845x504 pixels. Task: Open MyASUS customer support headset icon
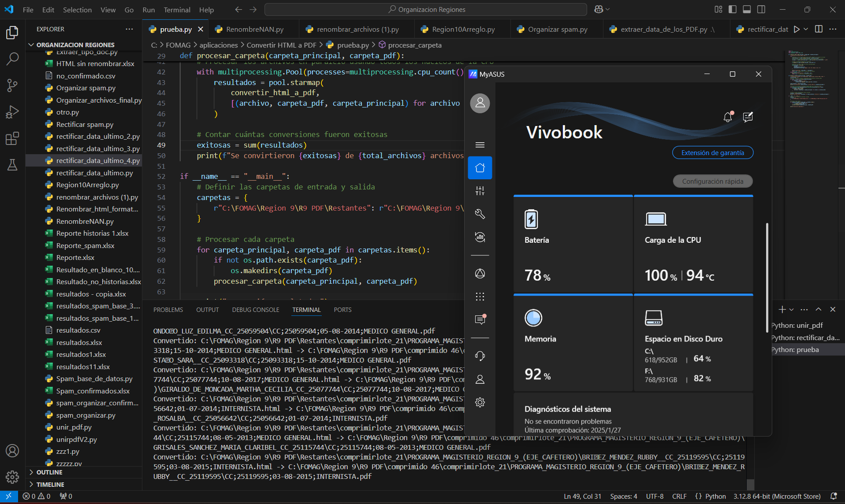coord(480,356)
